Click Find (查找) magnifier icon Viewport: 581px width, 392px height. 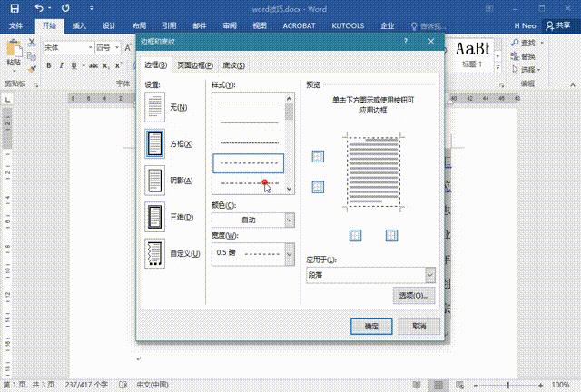(x=516, y=43)
